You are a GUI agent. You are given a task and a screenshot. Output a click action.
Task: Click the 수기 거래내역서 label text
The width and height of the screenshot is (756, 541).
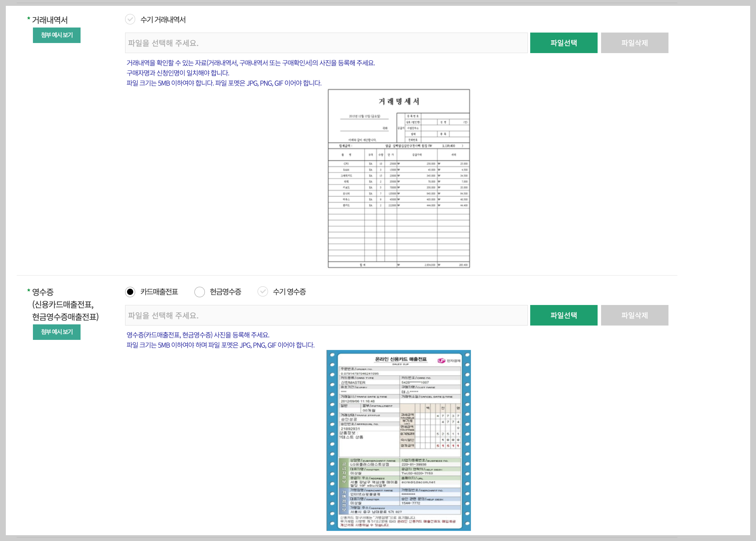point(163,20)
